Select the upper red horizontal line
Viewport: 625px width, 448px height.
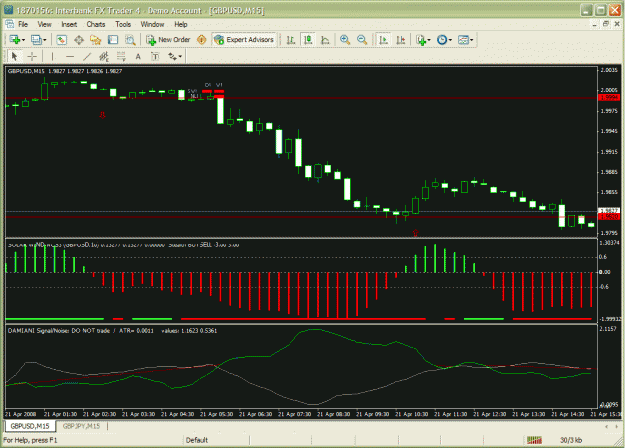point(301,98)
